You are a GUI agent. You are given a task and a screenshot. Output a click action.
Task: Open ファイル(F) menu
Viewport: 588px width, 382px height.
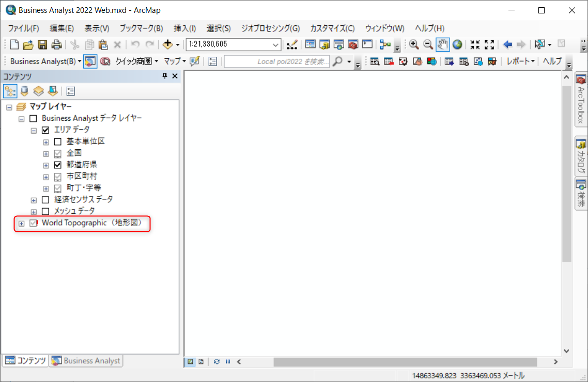click(x=24, y=28)
